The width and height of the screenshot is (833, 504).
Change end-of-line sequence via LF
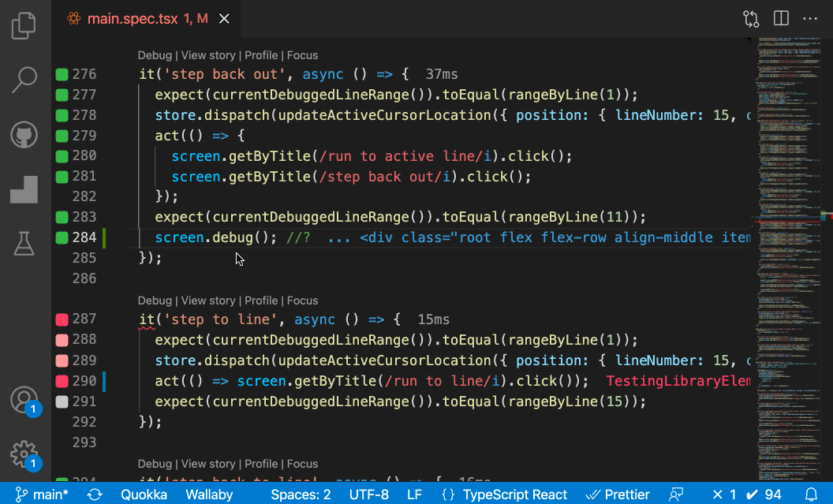(414, 495)
